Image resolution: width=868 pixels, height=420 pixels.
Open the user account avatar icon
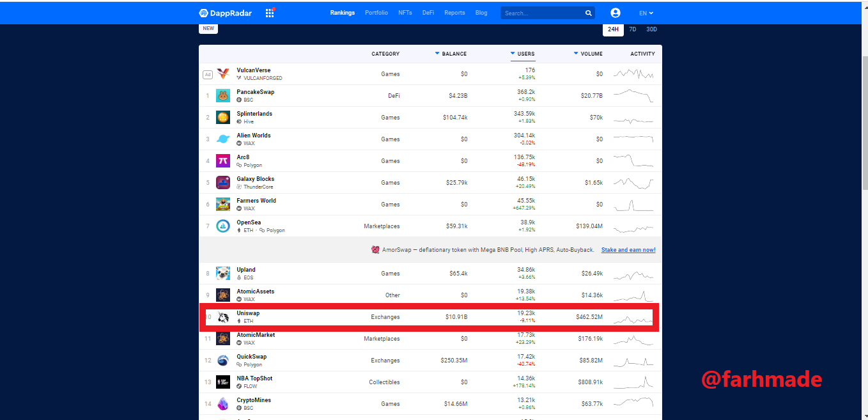(616, 13)
